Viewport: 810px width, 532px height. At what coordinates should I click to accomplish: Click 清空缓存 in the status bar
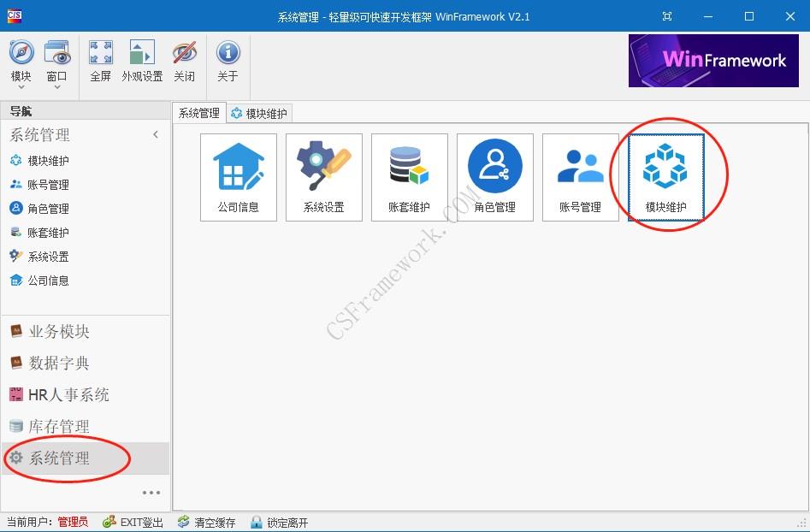click(206, 523)
